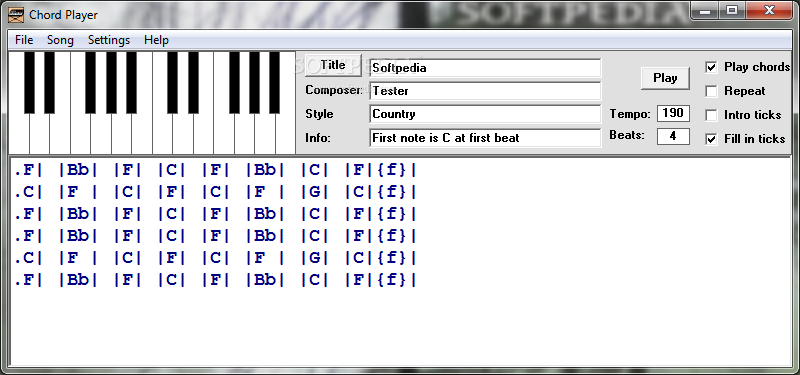Click the Style field showing Country

coord(485,114)
